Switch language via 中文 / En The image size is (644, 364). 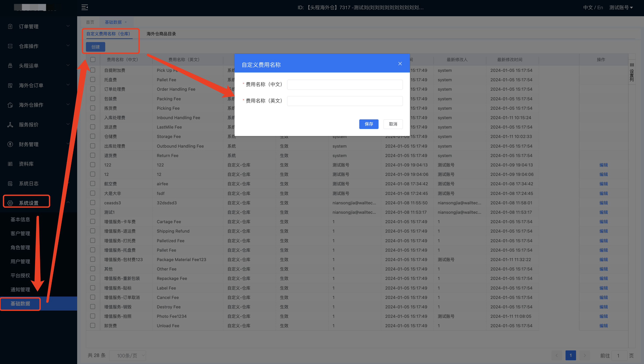tap(593, 7)
